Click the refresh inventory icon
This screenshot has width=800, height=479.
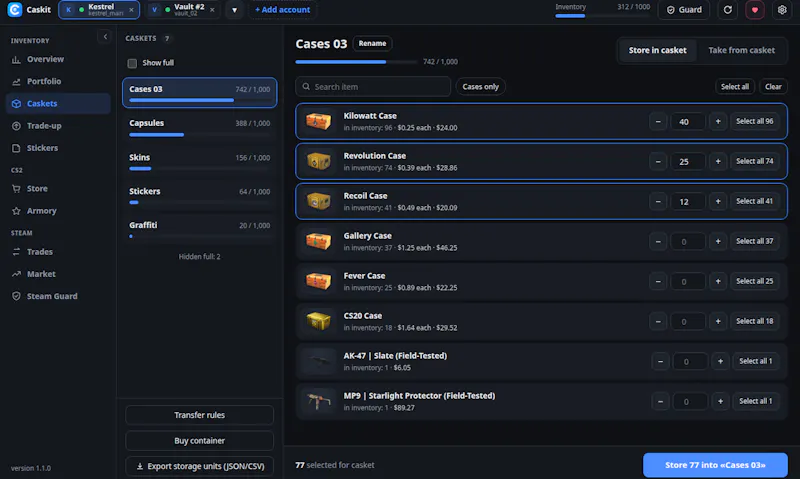click(728, 10)
